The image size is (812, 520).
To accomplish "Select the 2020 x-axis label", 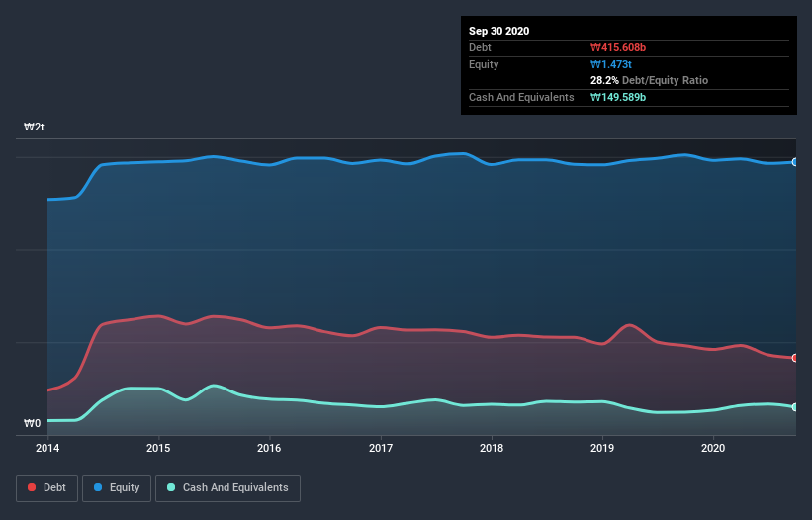I will point(713,448).
